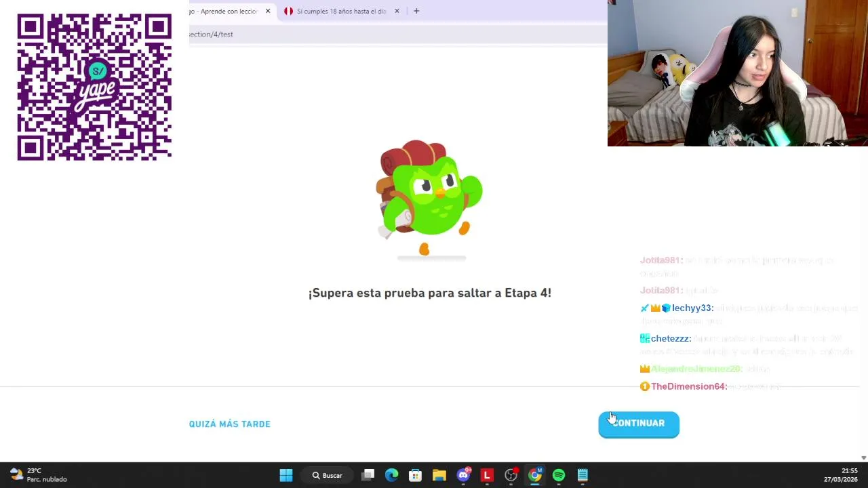Open the Windows Start menu
Image resolution: width=868 pixels, height=488 pixels.
(x=286, y=475)
